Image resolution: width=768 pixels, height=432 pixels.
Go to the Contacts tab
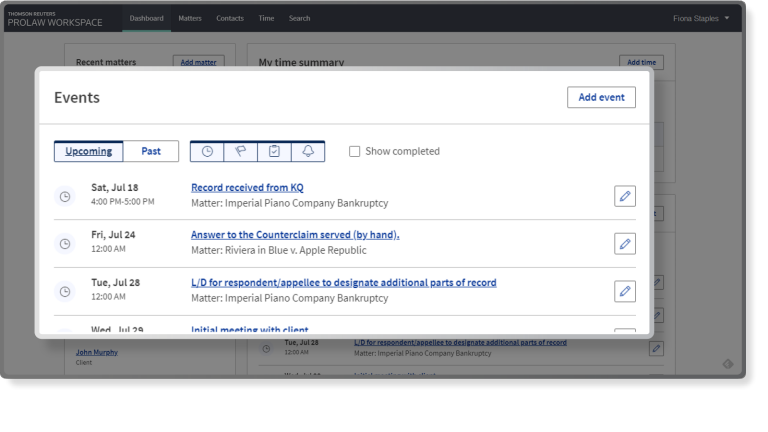[x=229, y=18]
